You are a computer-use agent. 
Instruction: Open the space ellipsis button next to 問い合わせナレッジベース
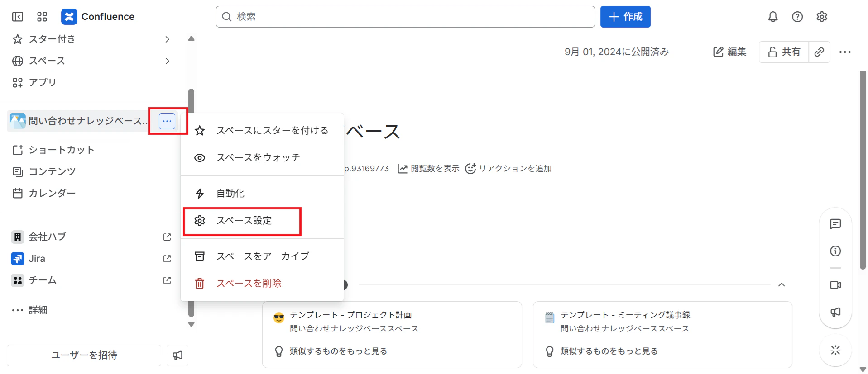(x=167, y=121)
